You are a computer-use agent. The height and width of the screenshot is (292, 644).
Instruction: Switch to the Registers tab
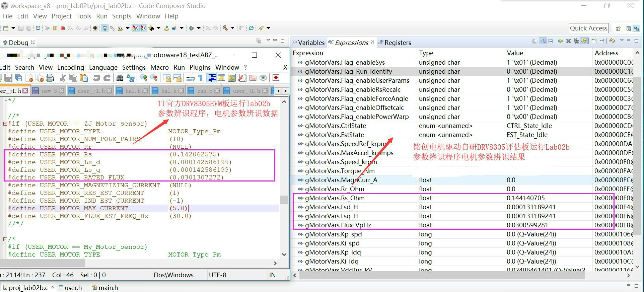coord(395,43)
